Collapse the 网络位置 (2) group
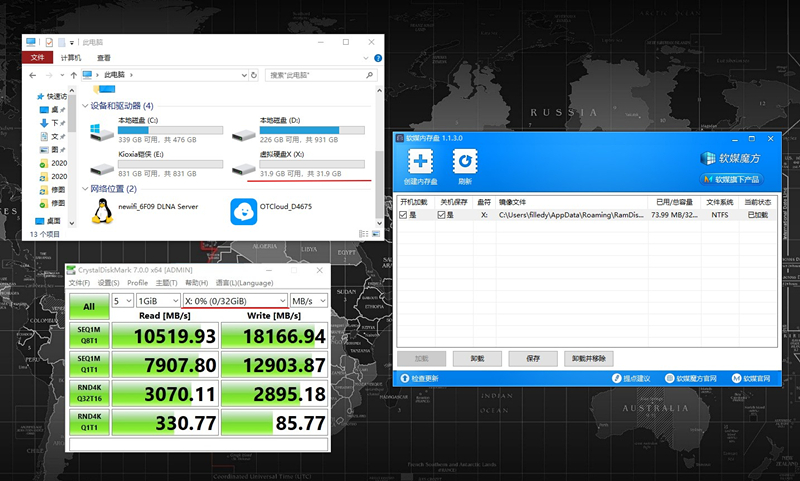 pyautogui.click(x=85, y=189)
